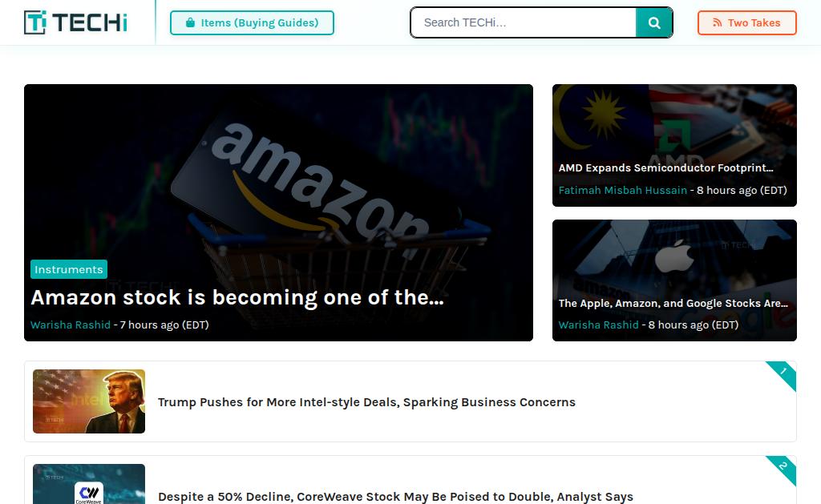Open the Amazon stock headline article

(x=237, y=297)
